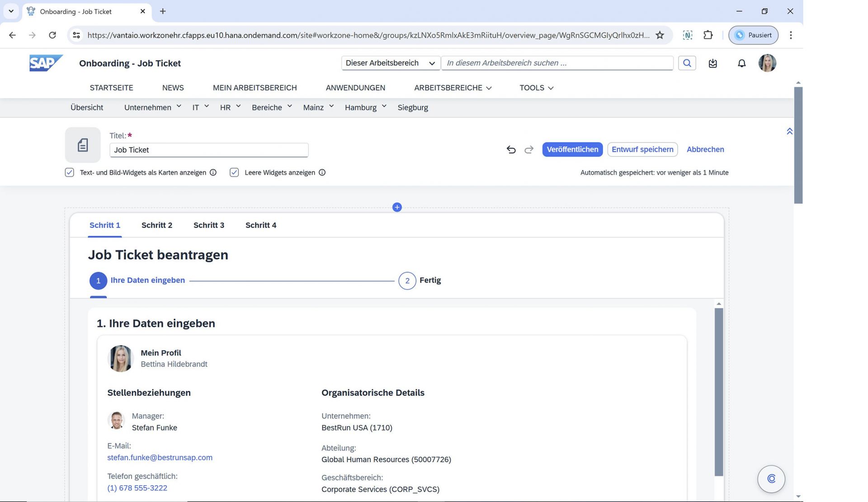Expand the Unternehmen submenu
Image resolution: width=868 pixels, height=502 pixels.
pos(152,108)
